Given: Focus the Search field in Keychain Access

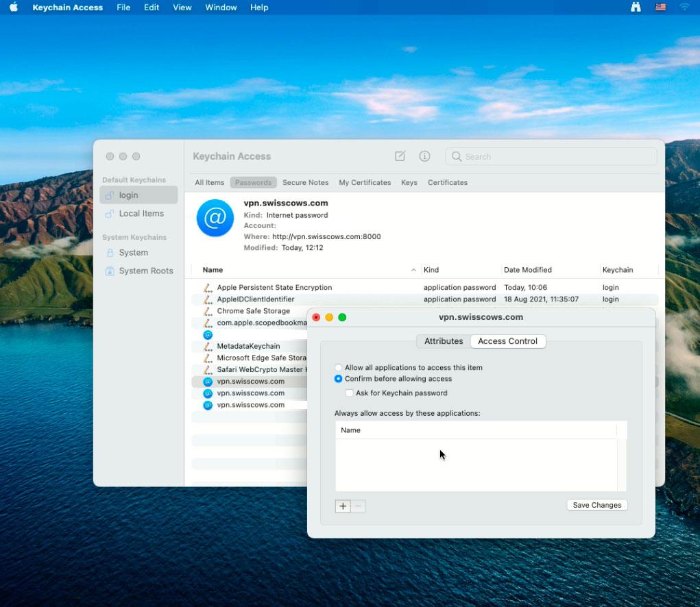Looking at the screenshot, I should tap(551, 156).
